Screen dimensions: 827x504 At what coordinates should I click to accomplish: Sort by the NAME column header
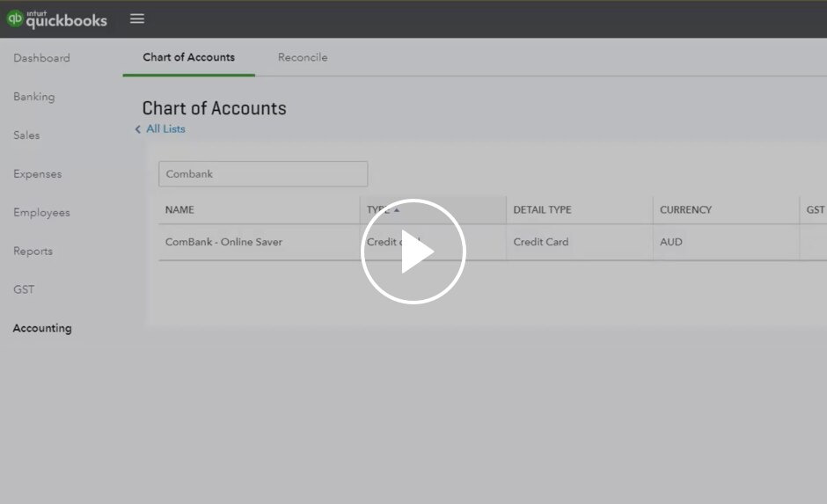pos(179,210)
